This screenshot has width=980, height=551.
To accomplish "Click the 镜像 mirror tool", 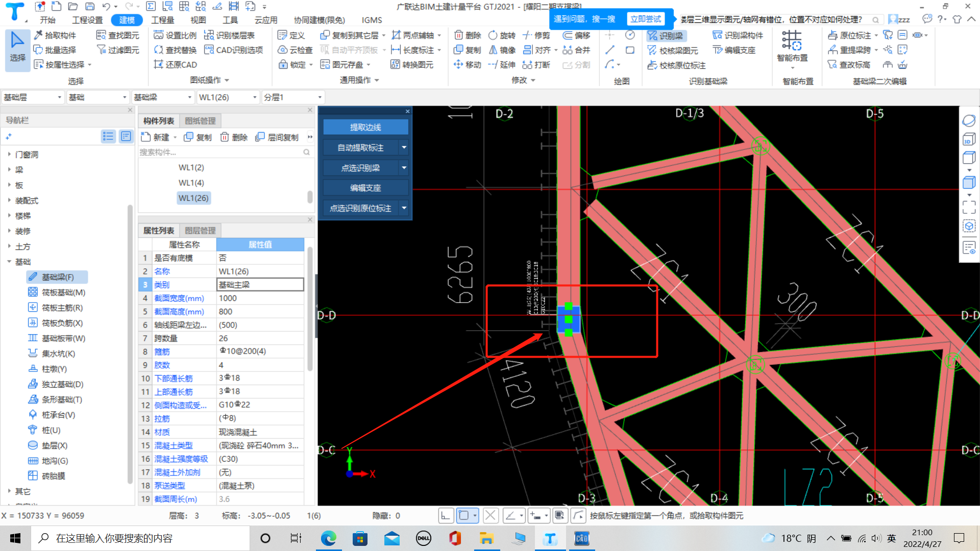I will (x=502, y=50).
